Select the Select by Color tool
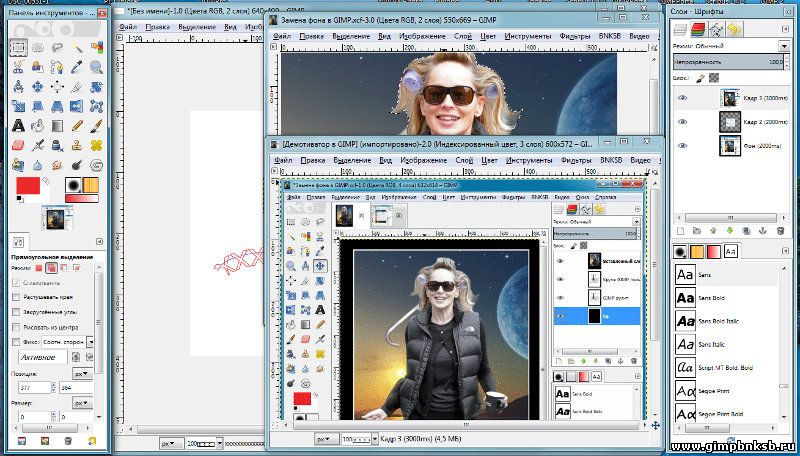 pos(96,48)
